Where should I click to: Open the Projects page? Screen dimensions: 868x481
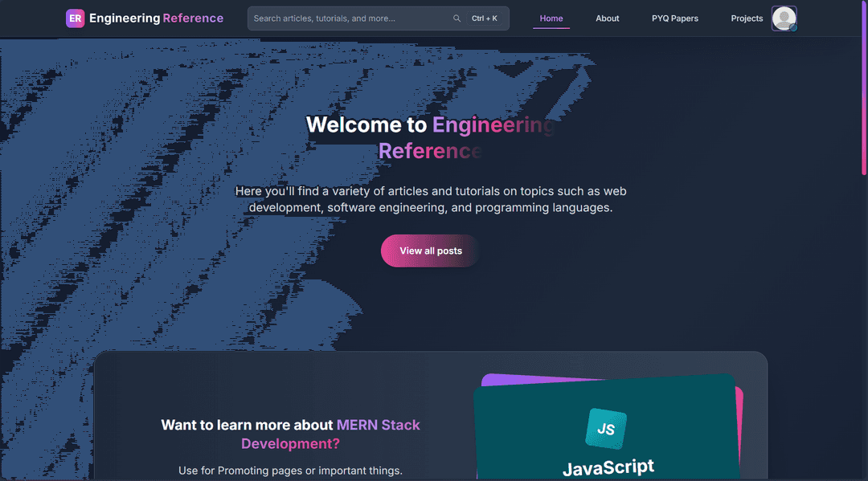pyautogui.click(x=747, y=18)
